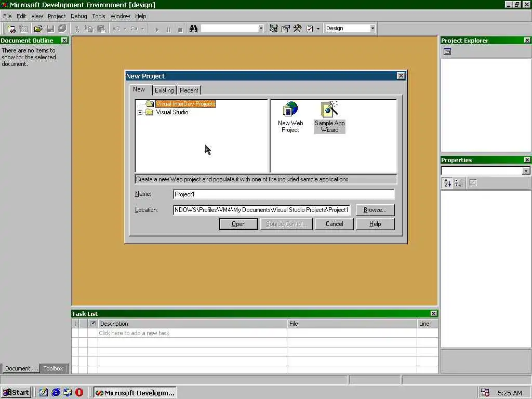The width and height of the screenshot is (532, 399).
Task: Click the Project Explorer toolbar icon
Action: tap(273, 29)
